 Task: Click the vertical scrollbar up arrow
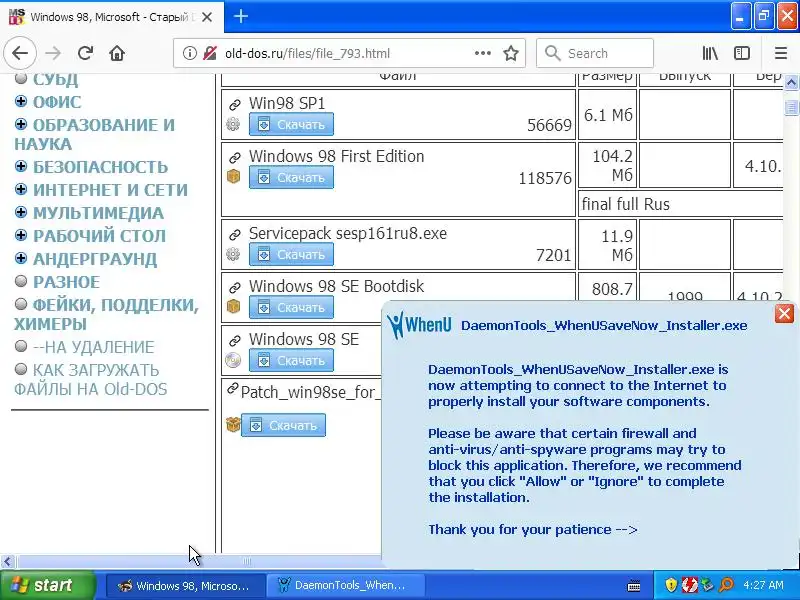coord(791,82)
